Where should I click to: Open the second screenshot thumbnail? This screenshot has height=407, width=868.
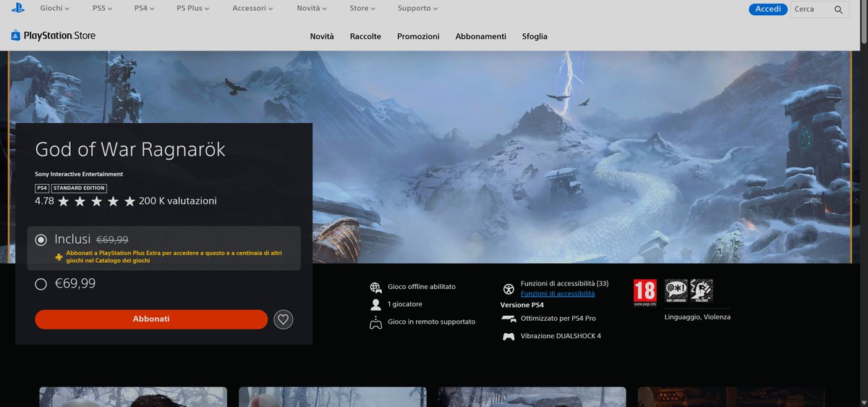[x=332, y=397]
